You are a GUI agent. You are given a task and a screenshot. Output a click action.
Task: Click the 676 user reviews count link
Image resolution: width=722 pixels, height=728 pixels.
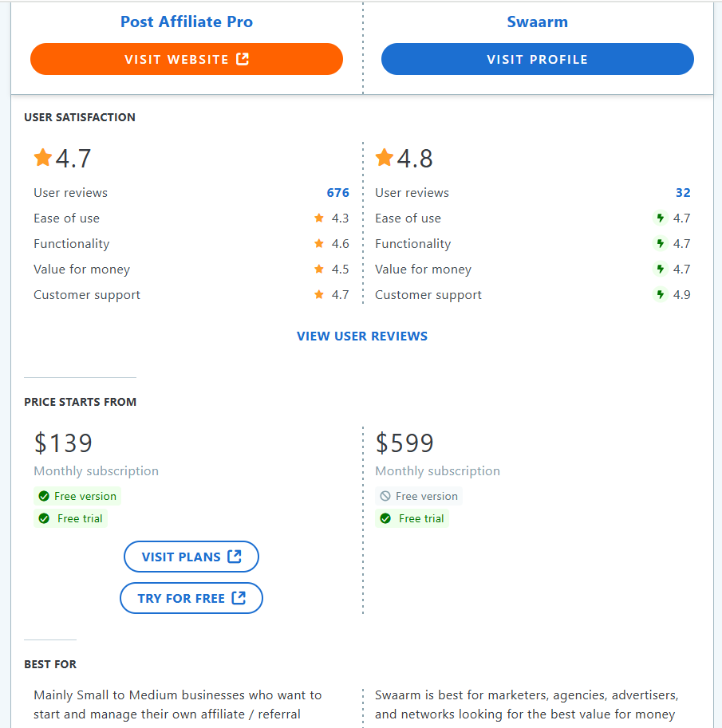(x=337, y=192)
